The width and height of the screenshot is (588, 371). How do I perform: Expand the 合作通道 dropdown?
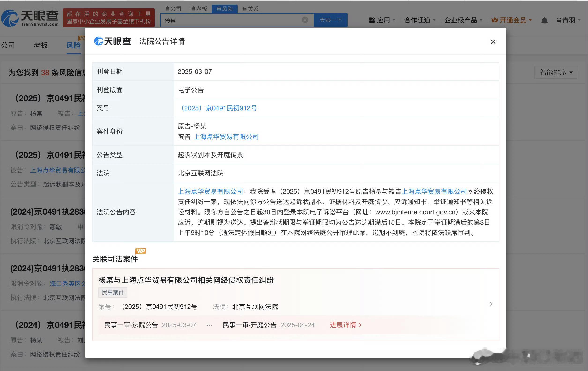[420, 20]
